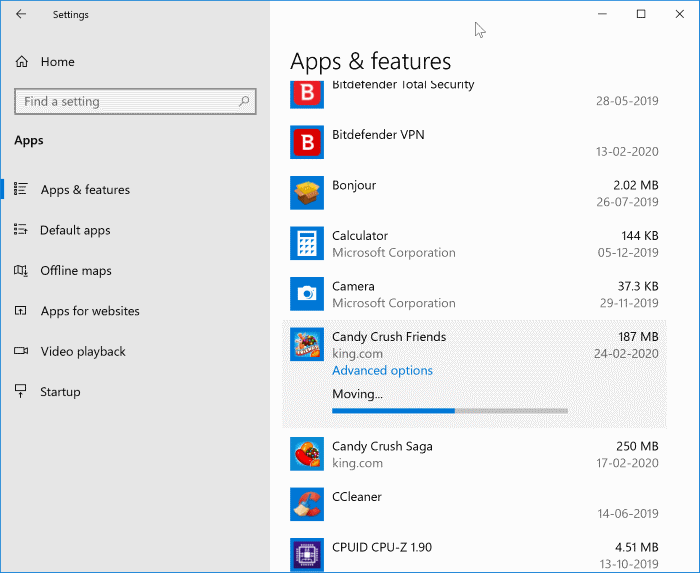The image size is (700, 573).
Task: Click the Startup sidebar icon
Action: (21, 391)
